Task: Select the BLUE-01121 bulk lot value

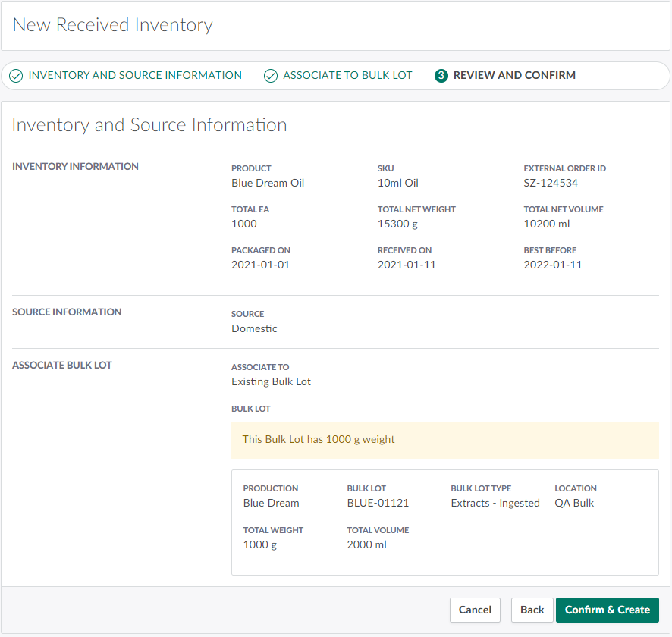Action: click(378, 503)
